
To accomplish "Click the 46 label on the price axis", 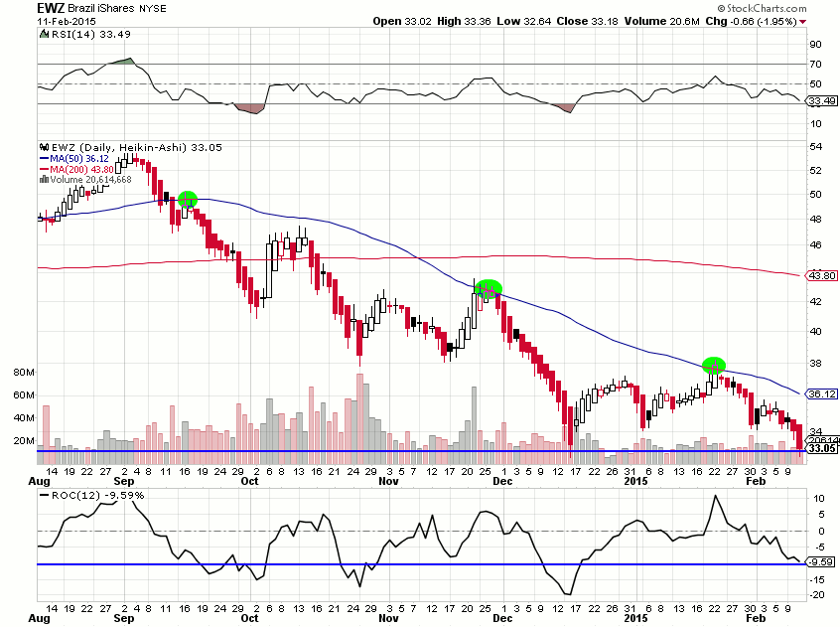I will click(815, 244).
